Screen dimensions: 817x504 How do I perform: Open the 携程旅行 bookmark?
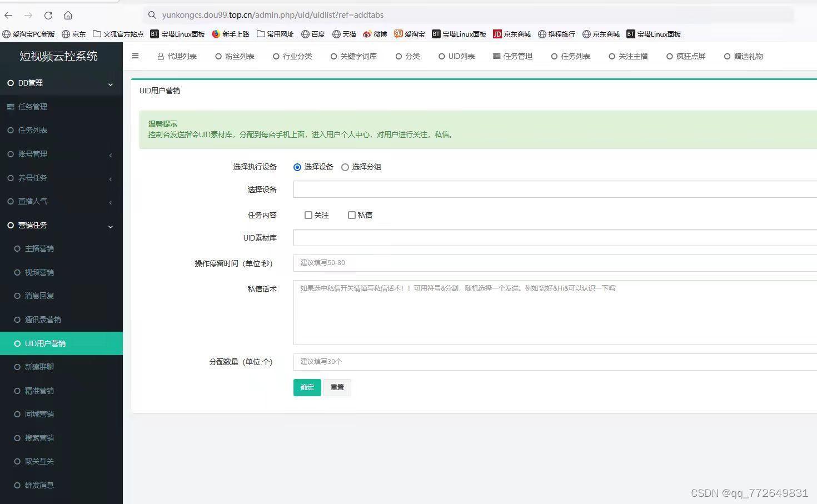tap(556, 34)
